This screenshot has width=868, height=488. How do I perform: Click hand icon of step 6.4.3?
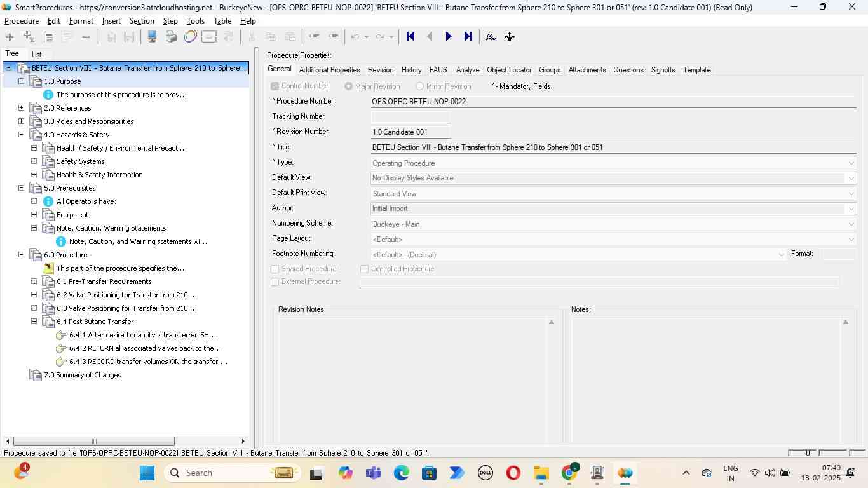tap(61, 362)
